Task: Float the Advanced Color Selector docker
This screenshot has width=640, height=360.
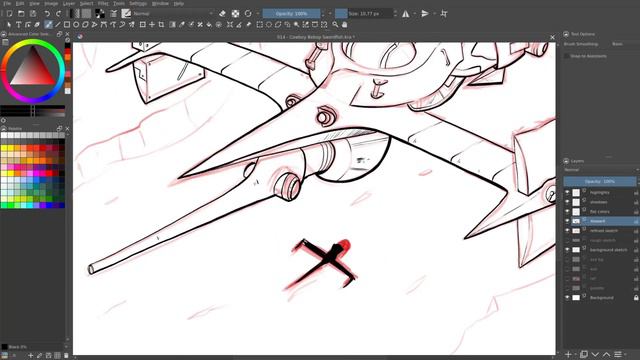Action: 60,34
